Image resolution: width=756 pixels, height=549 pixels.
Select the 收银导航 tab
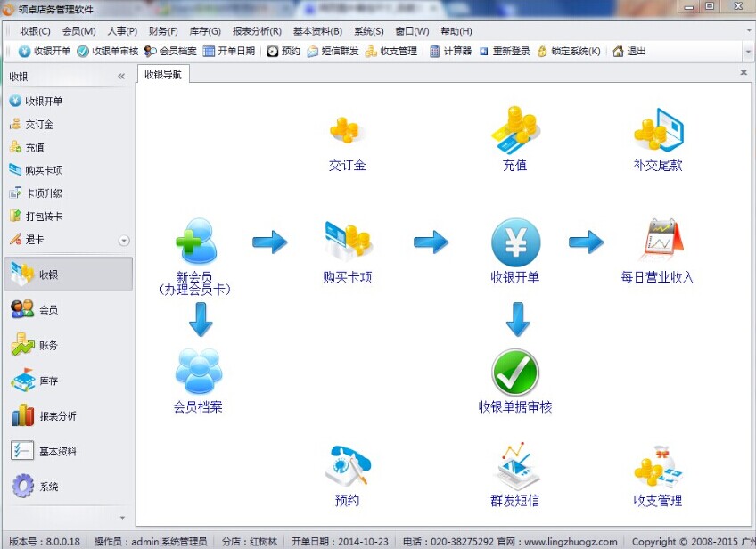(x=163, y=75)
